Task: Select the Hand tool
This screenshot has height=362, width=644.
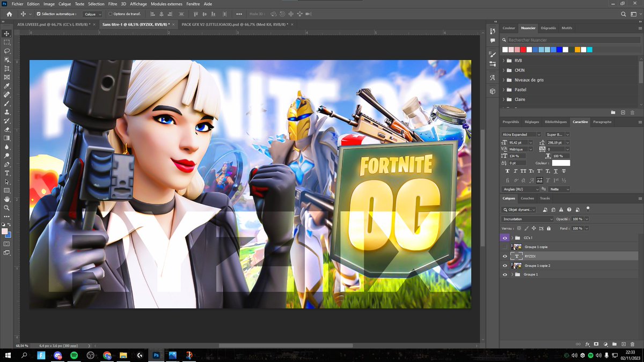Action: pos(7,199)
